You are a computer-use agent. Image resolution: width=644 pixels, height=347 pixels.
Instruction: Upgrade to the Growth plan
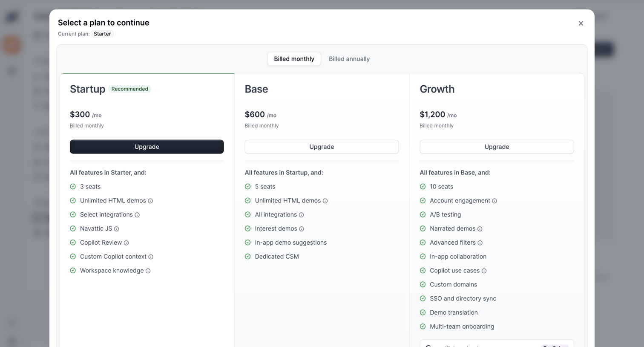tap(497, 147)
